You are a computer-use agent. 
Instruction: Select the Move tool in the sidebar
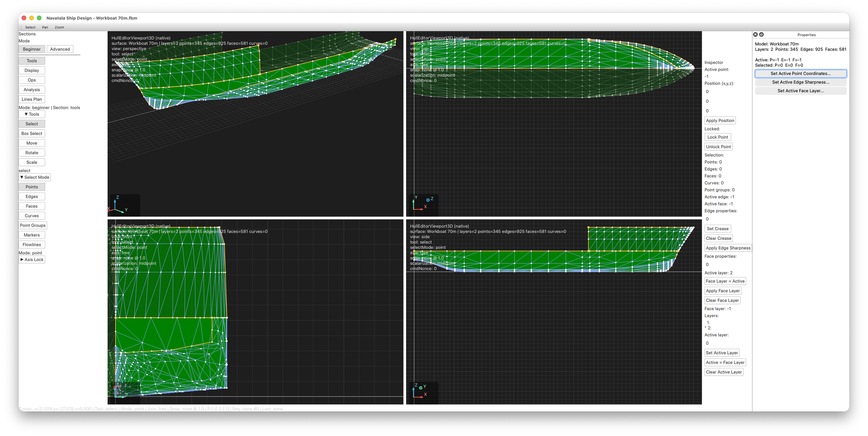(32, 143)
